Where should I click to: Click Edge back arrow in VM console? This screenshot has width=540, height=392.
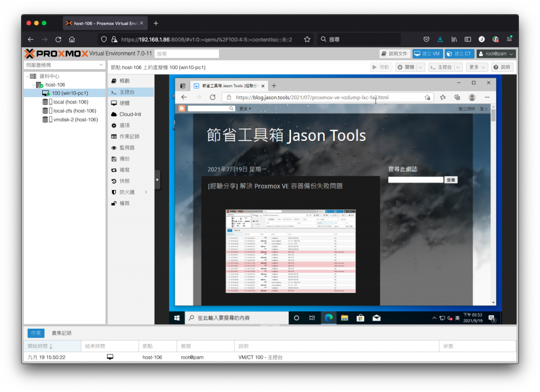point(184,97)
